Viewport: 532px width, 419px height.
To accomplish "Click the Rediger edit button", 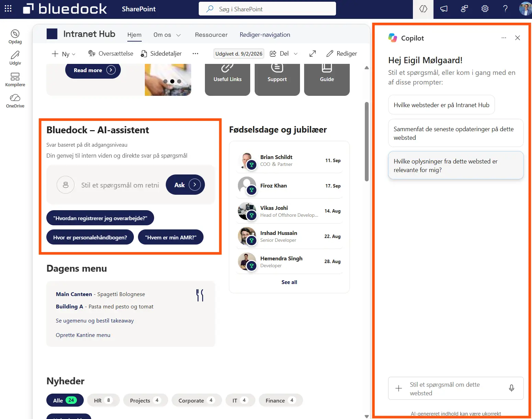I will [x=342, y=54].
